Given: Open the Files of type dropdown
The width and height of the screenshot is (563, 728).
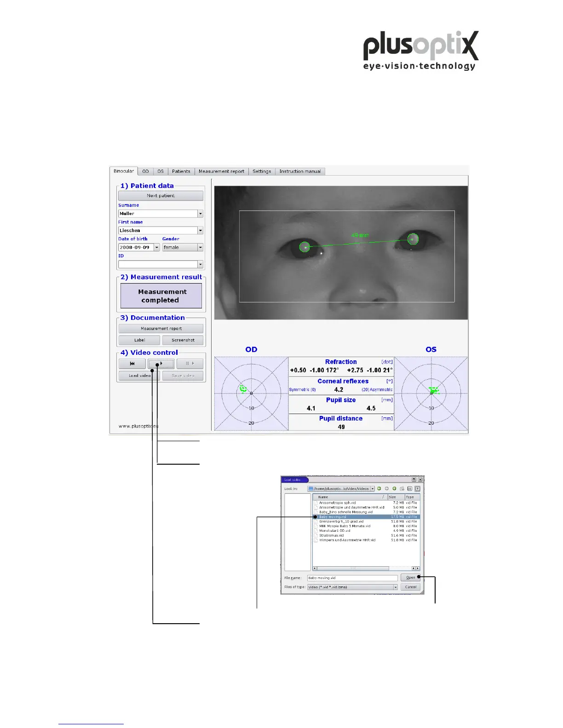Looking at the screenshot, I should 395,587.
